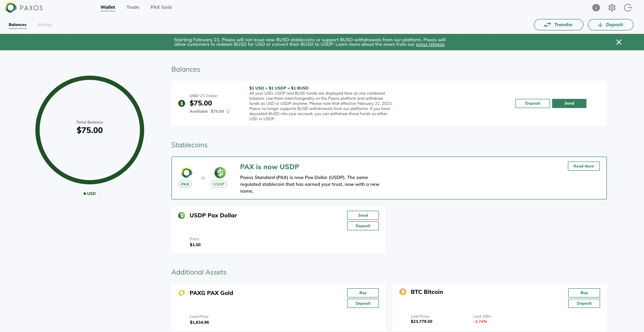Open the settings gear icon
The height and width of the screenshot is (332, 644).
[x=612, y=8]
